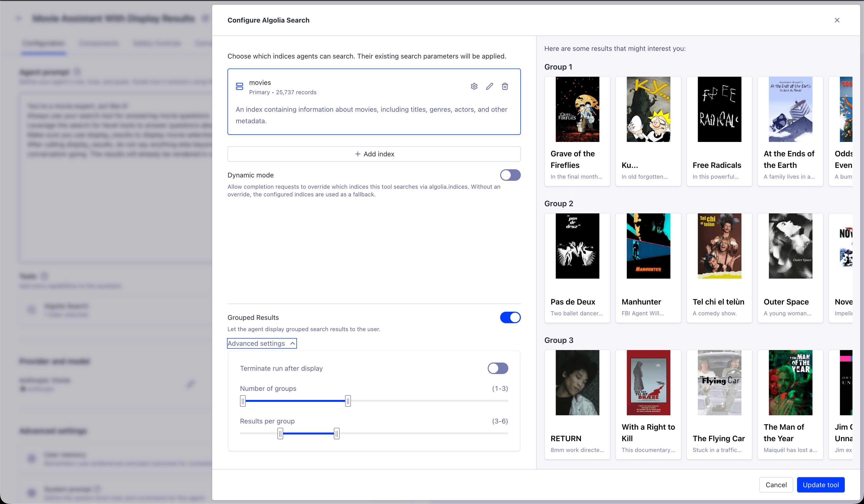Click the Group 2 heading
The height and width of the screenshot is (504, 864).
558,204
